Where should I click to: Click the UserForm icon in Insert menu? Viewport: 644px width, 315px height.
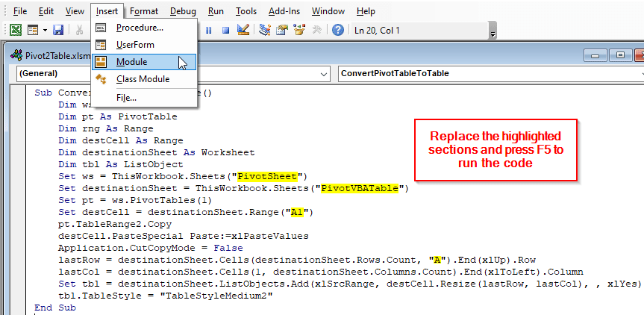101,44
